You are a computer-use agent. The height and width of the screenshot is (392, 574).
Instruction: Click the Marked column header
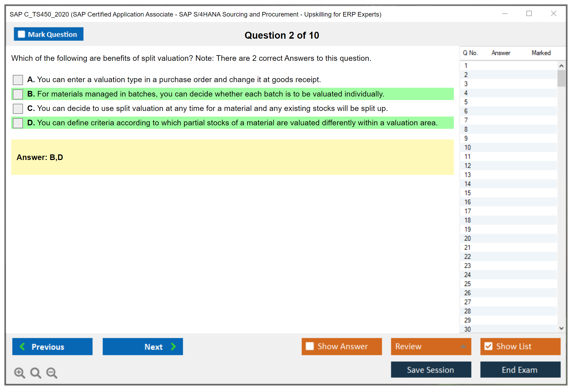coord(541,53)
